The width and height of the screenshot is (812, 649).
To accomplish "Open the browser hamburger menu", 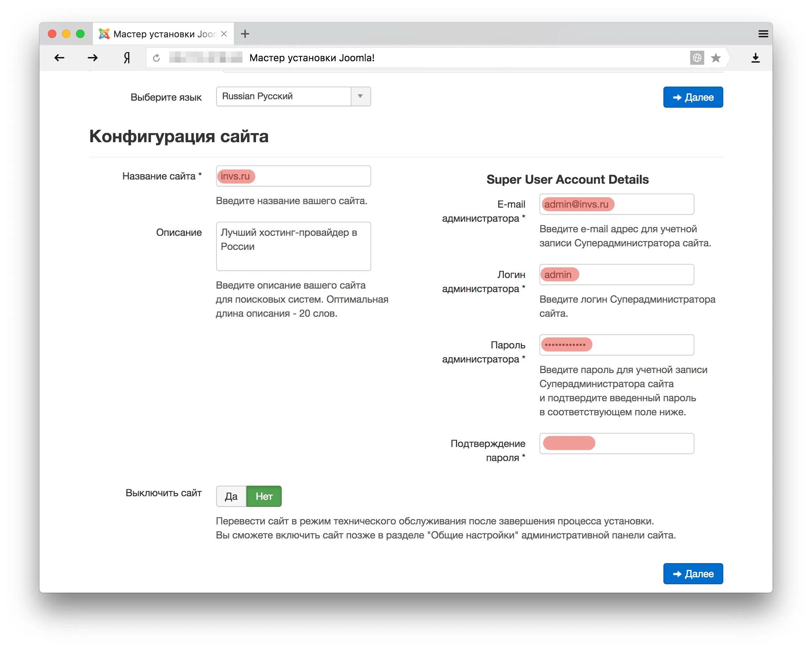I will tap(763, 33).
